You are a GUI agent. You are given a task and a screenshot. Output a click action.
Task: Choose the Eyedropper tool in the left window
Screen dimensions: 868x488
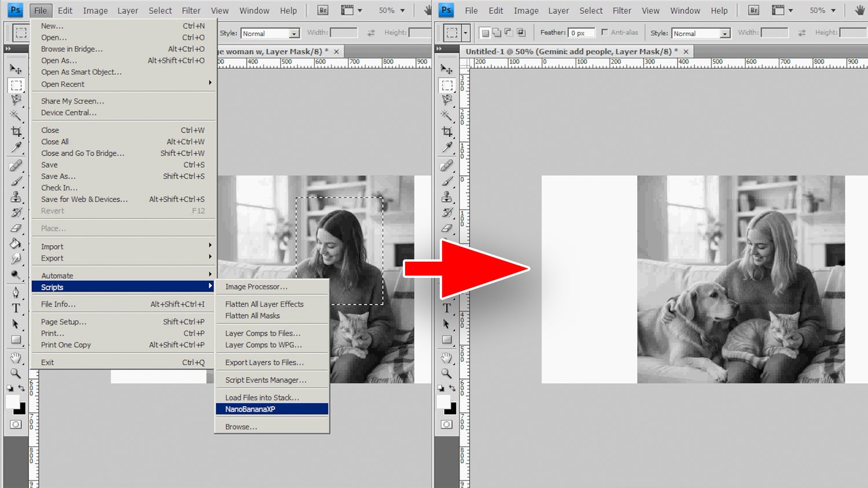pyautogui.click(x=16, y=148)
